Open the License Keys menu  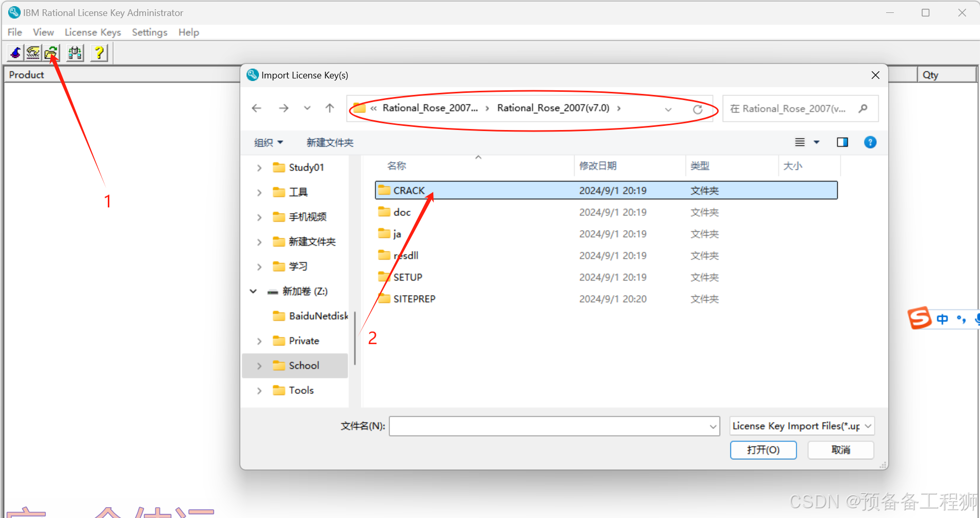coord(93,32)
